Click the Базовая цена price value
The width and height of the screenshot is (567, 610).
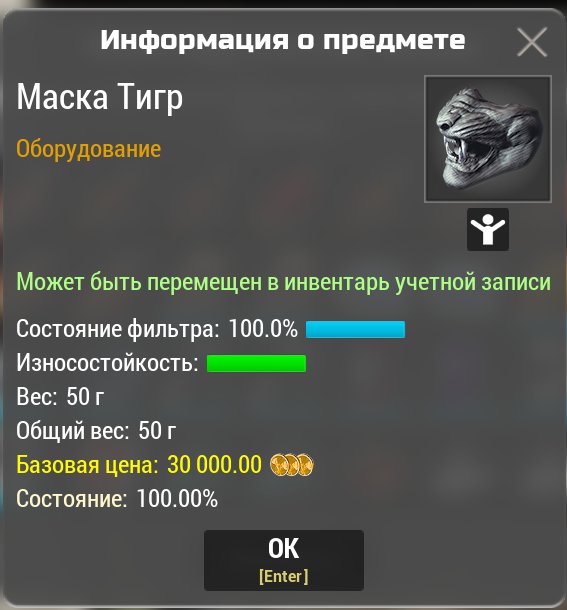click(x=214, y=465)
